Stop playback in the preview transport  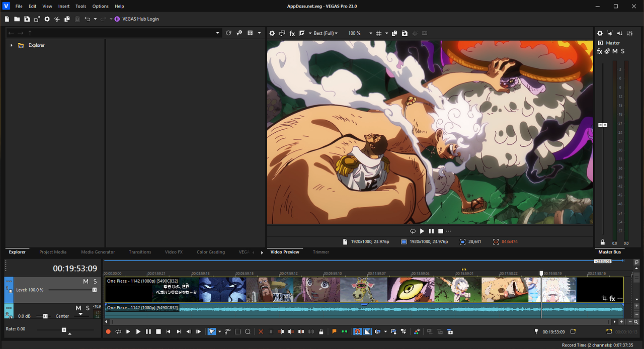pos(441,231)
